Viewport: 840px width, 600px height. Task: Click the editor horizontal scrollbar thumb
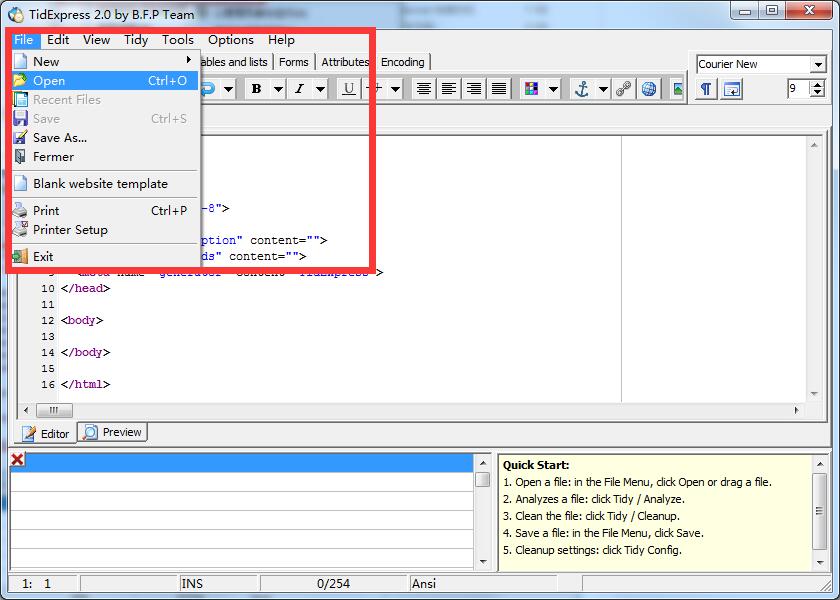[x=54, y=410]
